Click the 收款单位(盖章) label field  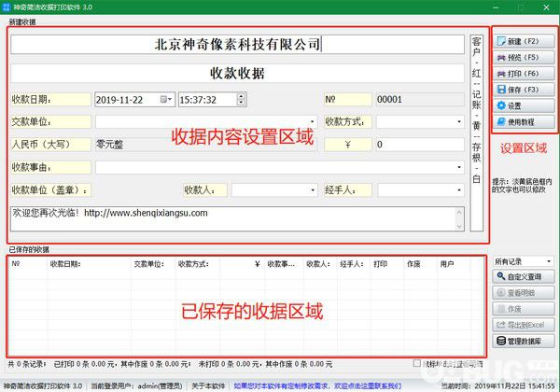click(x=50, y=190)
